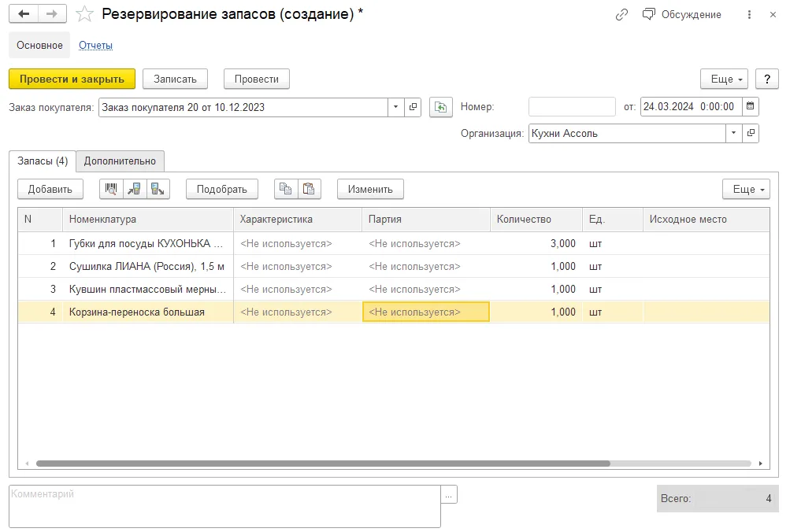Viewport: 790px width, 532px height.
Task: Copy link to this document
Action: coord(621,15)
